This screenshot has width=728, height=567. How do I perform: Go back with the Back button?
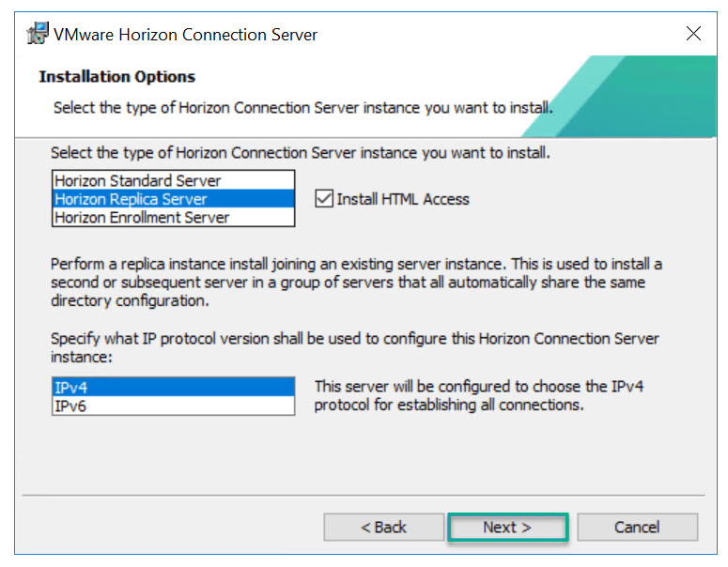[x=383, y=528]
